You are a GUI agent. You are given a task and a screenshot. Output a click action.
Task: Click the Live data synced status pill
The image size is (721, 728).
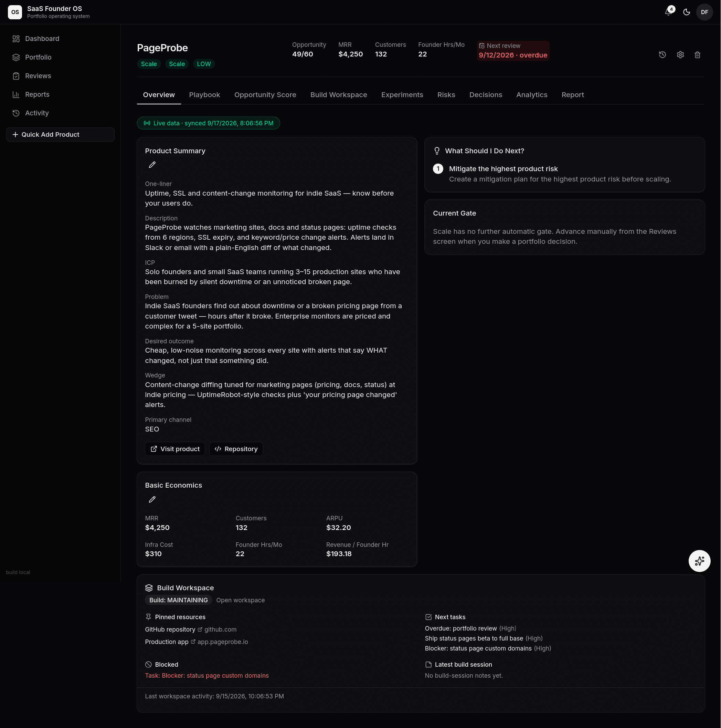click(208, 123)
